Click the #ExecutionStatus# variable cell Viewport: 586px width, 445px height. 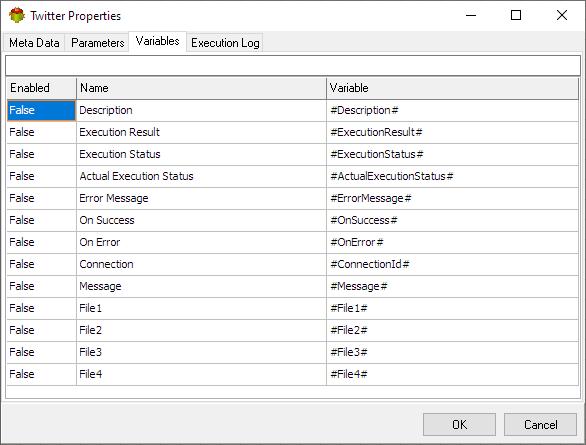point(453,155)
